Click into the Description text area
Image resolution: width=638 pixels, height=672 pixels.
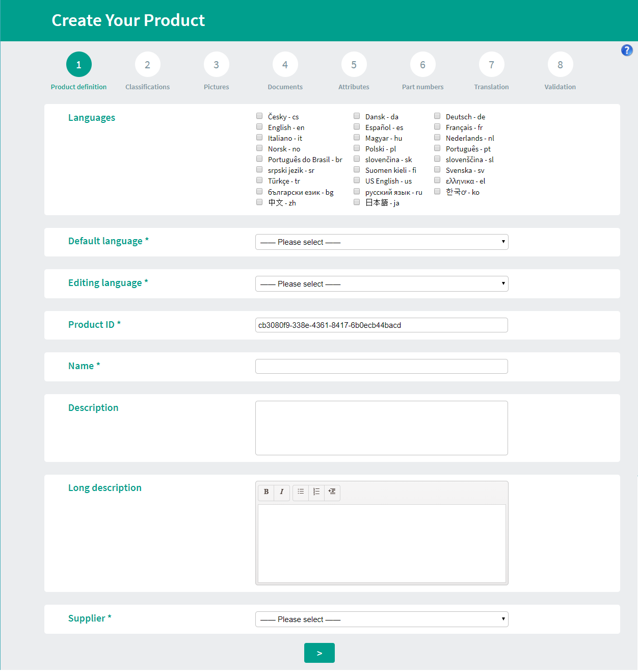coord(382,428)
